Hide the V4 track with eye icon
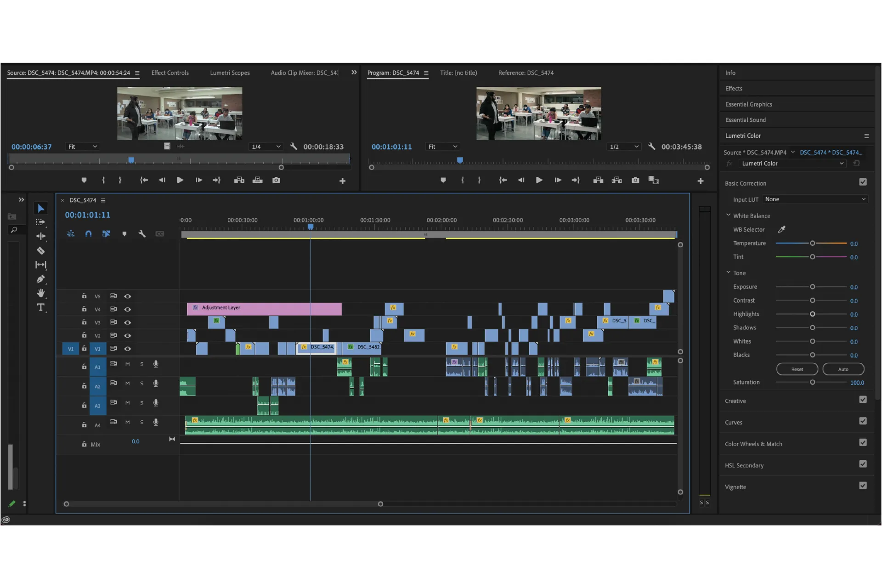This screenshot has height=588, width=882. click(128, 309)
